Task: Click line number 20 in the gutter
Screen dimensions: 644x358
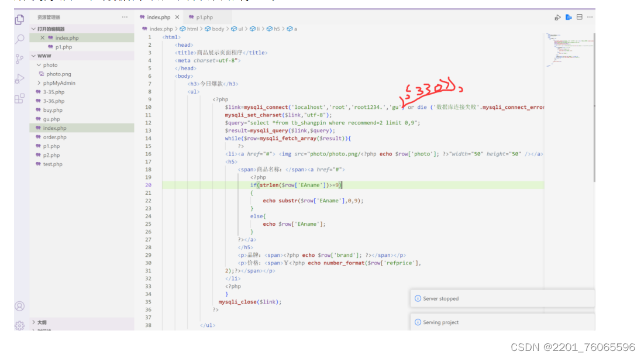Action: click(x=148, y=185)
